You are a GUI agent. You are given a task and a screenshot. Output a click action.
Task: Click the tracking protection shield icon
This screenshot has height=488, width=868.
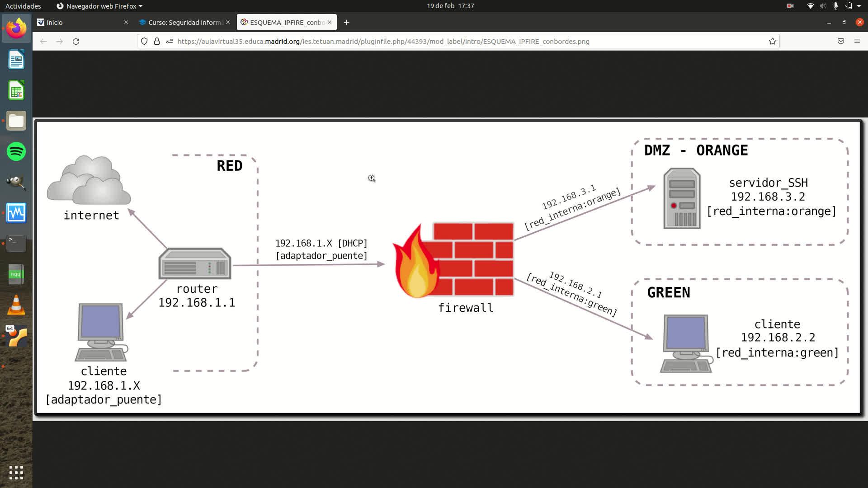point(144,41)
